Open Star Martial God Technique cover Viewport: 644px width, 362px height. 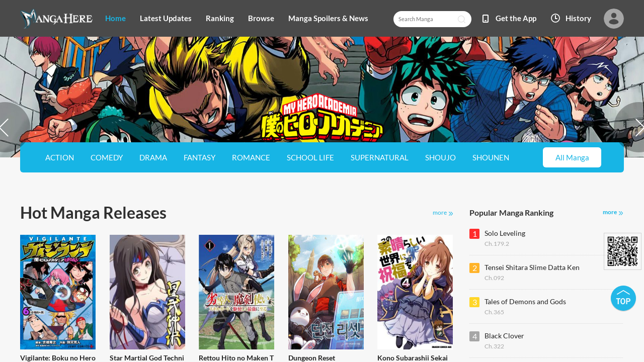(x=147, y=292)
